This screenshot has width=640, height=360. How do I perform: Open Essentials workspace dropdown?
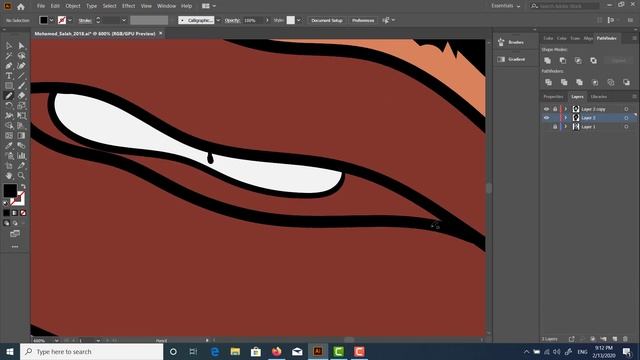[x=506, y=6]
